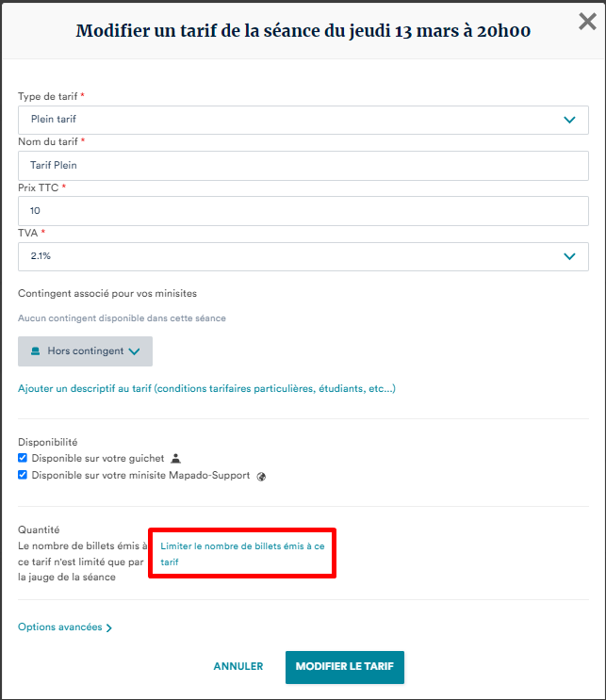Click the chevron next to Options avancées
Image resolution: width=606 pixels, height=700 pixels.
point(109,627)
